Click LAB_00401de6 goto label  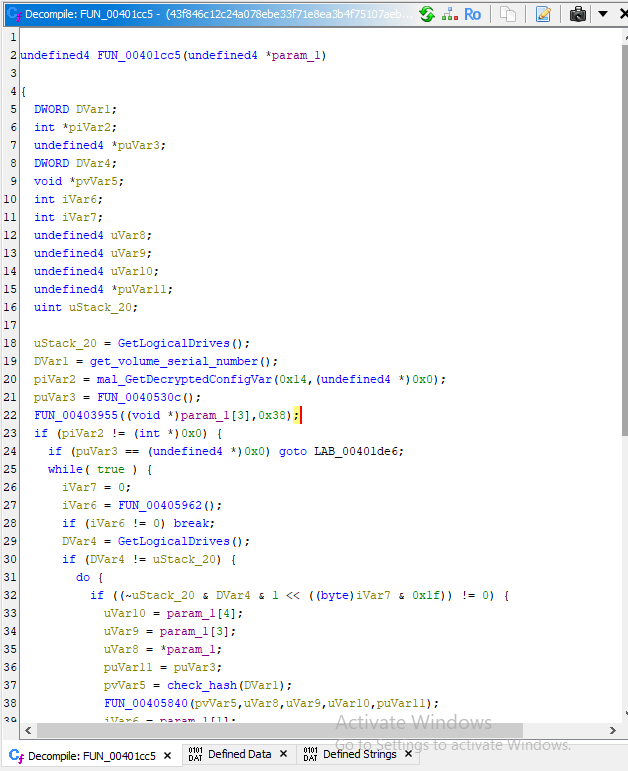[356, 451]
